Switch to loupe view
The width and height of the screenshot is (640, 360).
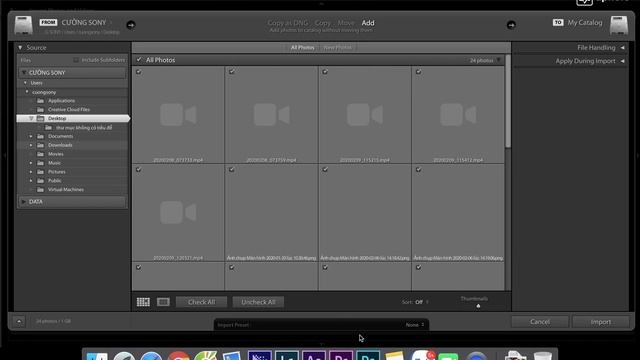(x=163, y=302)
